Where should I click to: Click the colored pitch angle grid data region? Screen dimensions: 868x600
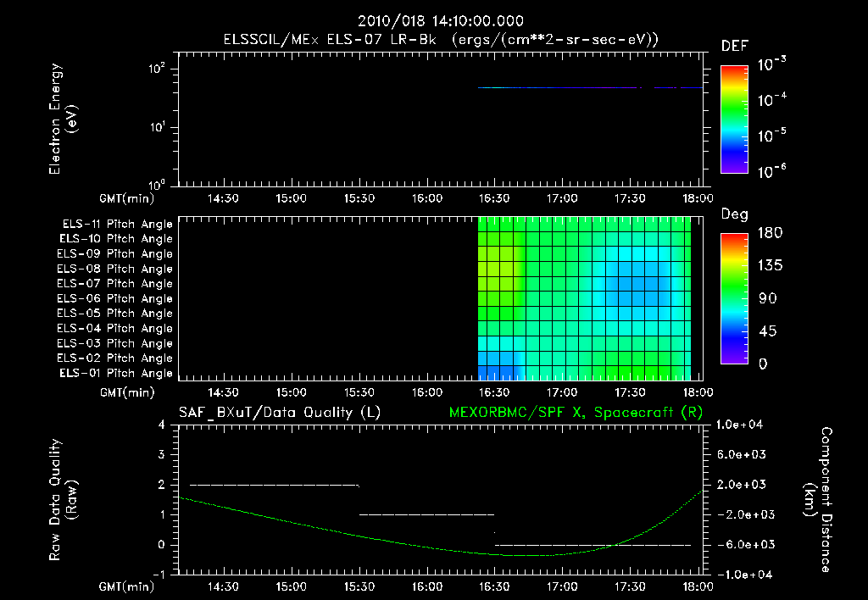point(585,298)
